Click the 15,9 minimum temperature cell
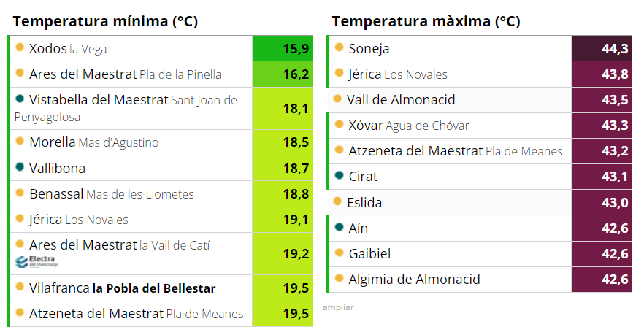 click(283, 49)
